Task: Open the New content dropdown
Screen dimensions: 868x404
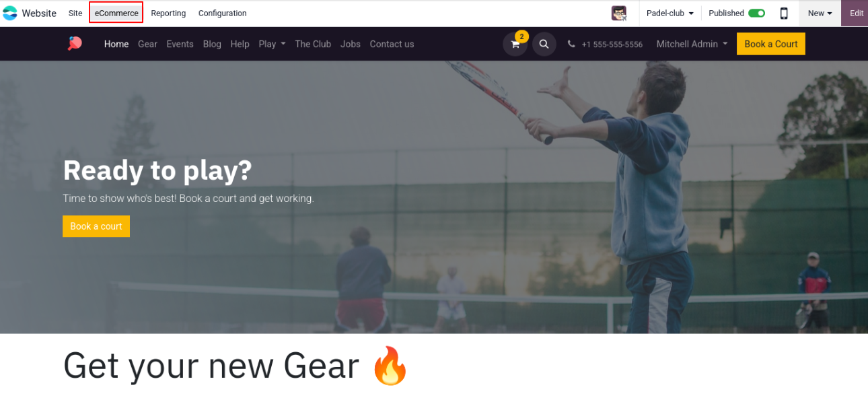Action: pos(820,13)
